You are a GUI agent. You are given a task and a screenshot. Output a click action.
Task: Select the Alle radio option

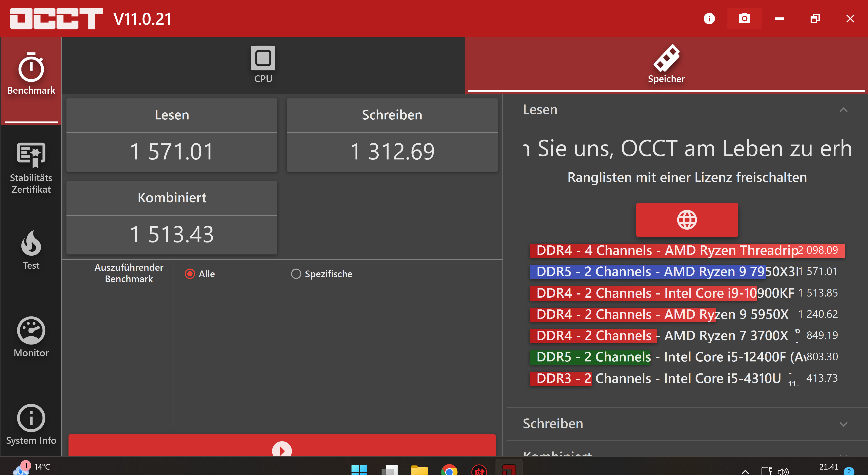[190, 274]
